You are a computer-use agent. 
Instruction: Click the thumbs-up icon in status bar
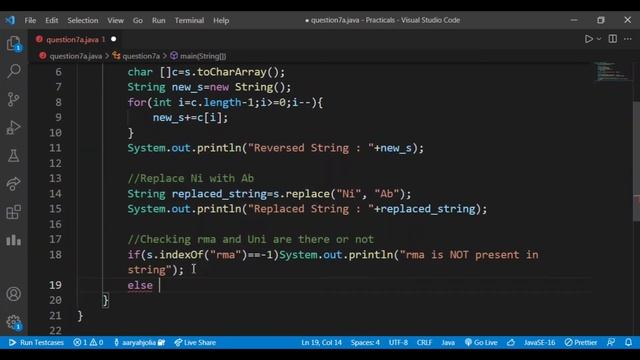tap(511, 342)
